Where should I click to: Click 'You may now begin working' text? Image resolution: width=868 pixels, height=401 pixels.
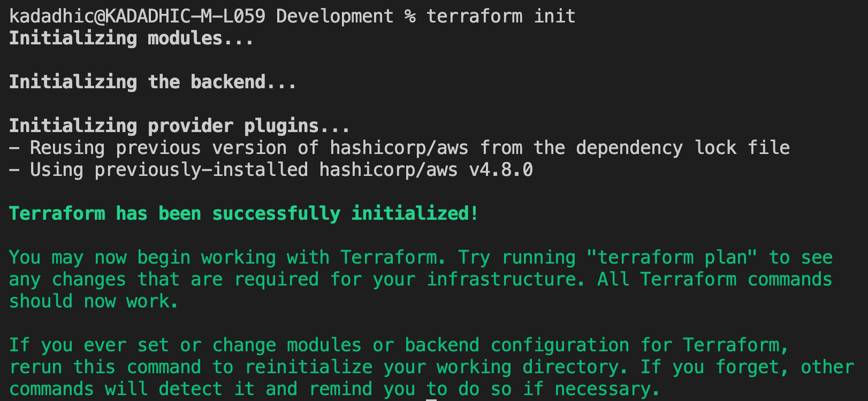tap(142, 257)
